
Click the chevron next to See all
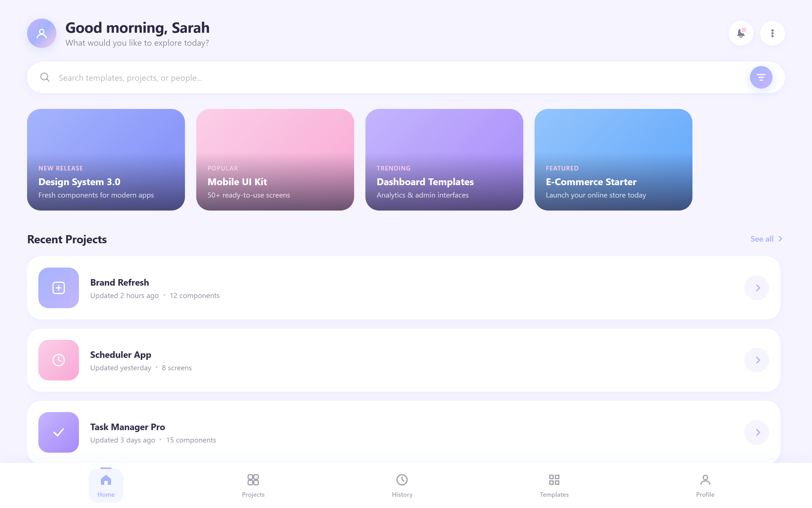[x=780, y=239]
